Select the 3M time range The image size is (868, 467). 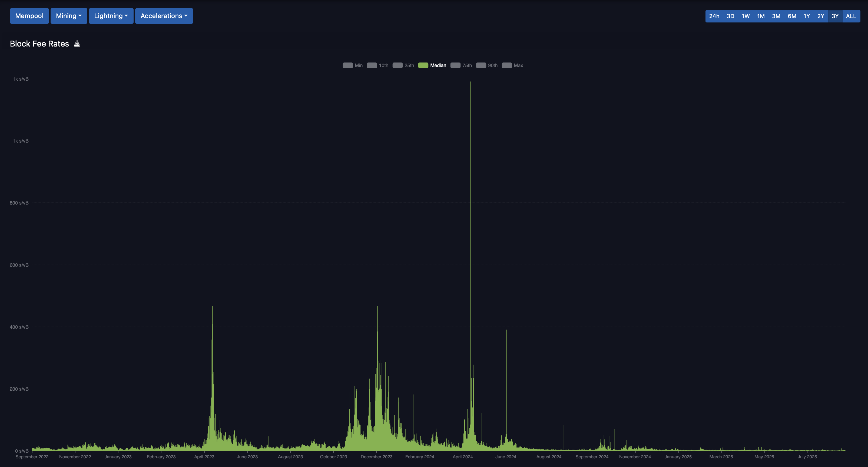coord(776,16)
